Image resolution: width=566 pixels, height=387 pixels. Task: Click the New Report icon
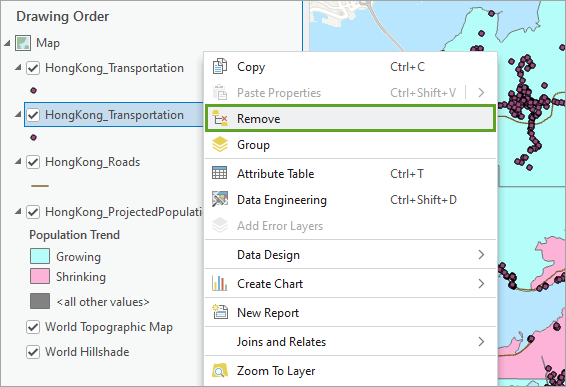(220, 312)
